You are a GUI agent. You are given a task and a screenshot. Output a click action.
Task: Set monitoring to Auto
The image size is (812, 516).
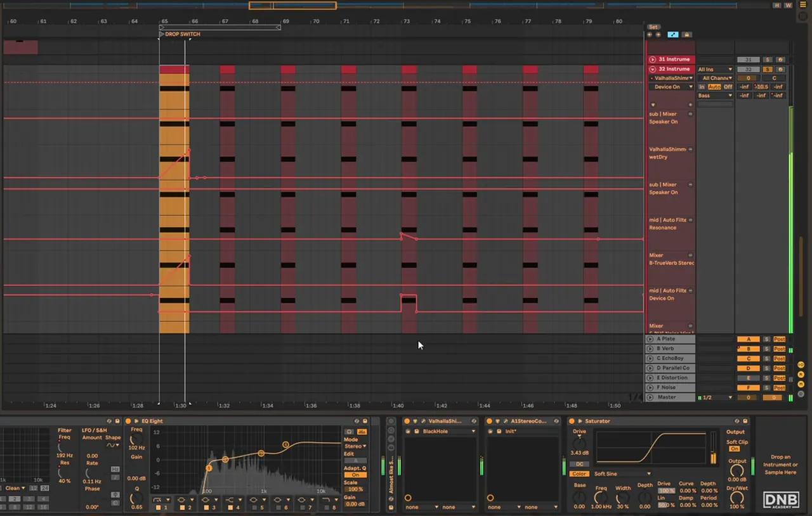(x=714, y=87)
